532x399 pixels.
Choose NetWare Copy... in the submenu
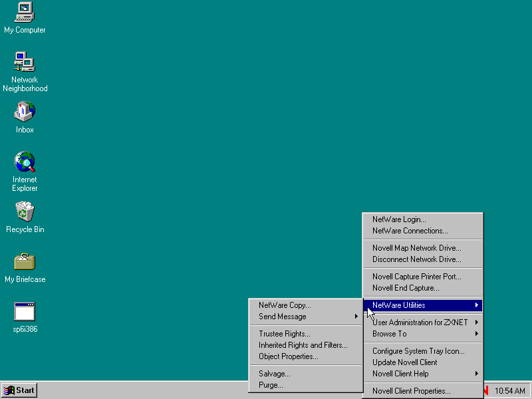point(306,305)
